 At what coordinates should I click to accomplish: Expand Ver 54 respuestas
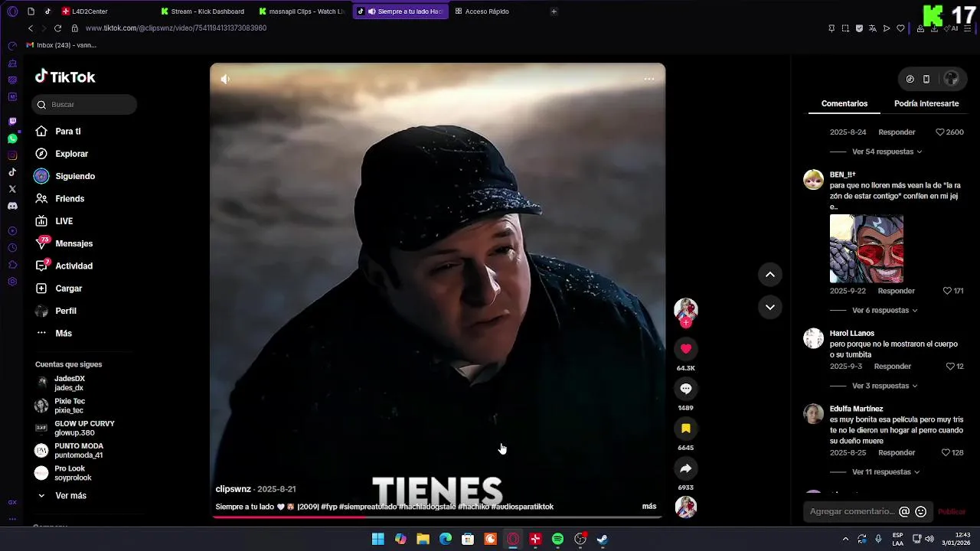point(887,152)
